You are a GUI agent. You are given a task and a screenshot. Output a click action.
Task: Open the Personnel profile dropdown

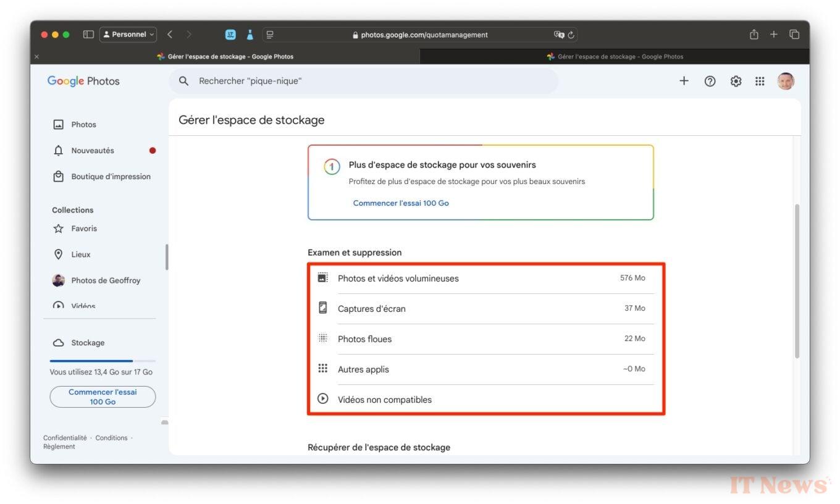(128, 35)
